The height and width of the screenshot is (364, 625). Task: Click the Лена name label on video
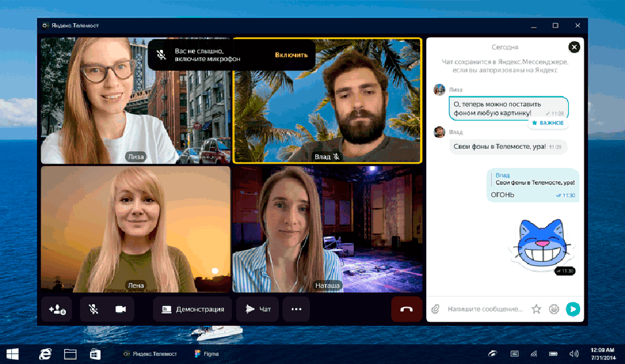136,285
